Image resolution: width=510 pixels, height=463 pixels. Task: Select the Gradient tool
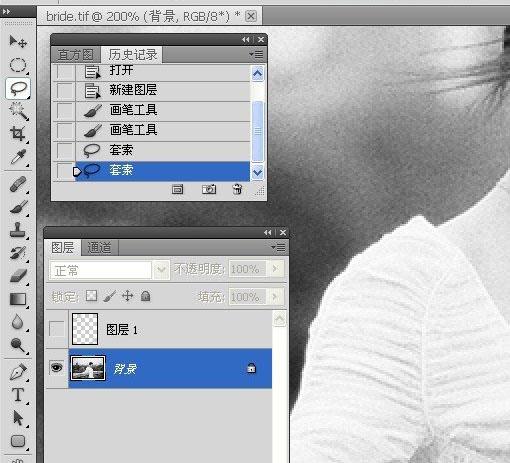coord(18,299)
